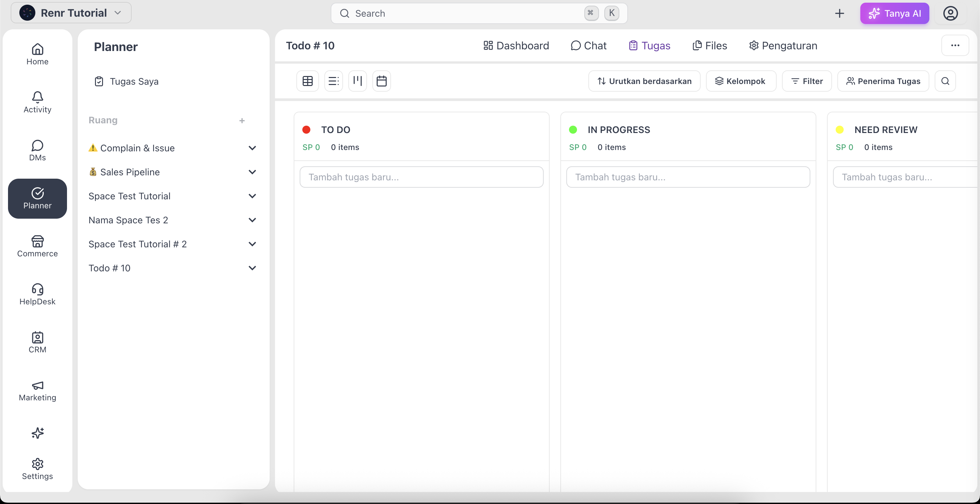Screen dimensions: 980x504
Task: Open Complain & Issue space
Action: pyautogui.click(x=132, y=148)
